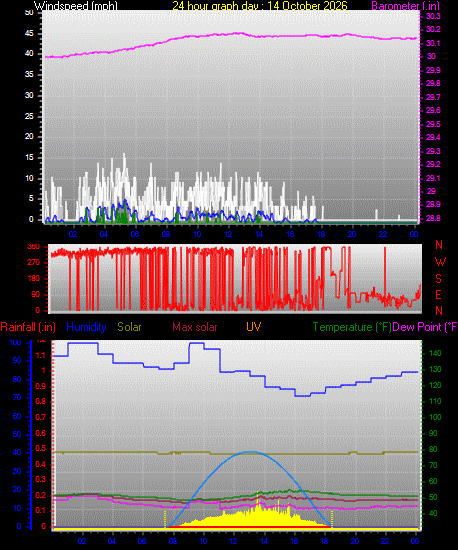Click the blue "70" humidity scale value
Screen dimensions: 458x550
(17, 398)
